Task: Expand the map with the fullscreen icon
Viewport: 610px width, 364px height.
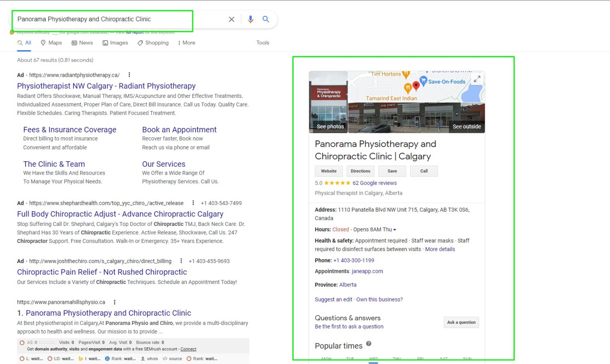Action: (x=477, y=79)
